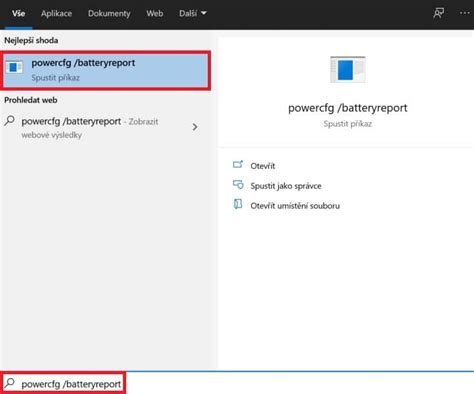This screenshot has width=474, height=394.
Task: Click the Spustit jako správce shield icon
Action: pyautogui.click(x=238, y=184)
